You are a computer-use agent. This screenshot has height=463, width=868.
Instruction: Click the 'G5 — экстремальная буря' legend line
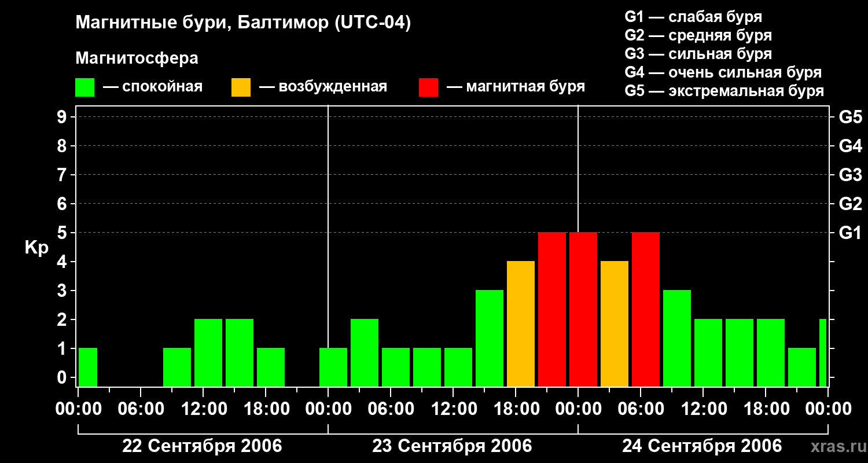(724, 91)
